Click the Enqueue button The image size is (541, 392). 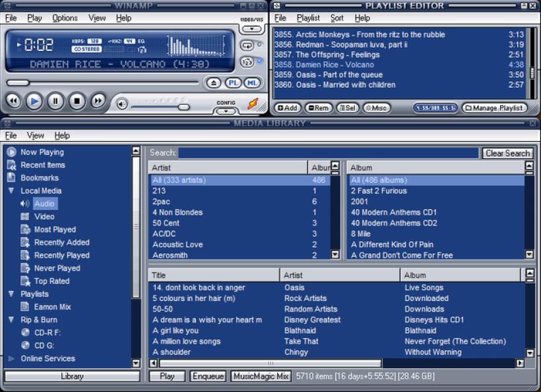pyautogui.click(x=208, y=376)
